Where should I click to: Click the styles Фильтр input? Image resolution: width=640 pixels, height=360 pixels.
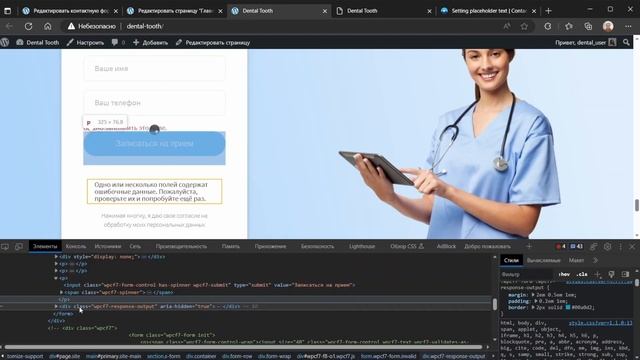click(x=527, y=274)
